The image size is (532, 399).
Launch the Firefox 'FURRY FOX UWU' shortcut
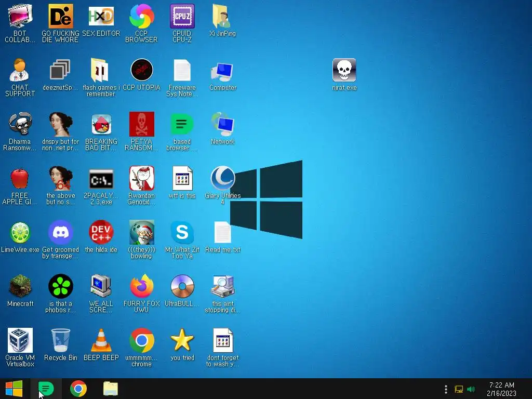(141, 294)
